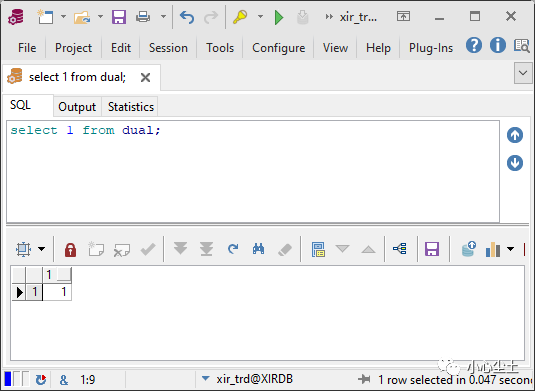Viewport: 535px width, 391px height.
Task: Open the grid selection mode dropdown arrow
Action: (41, 249)
